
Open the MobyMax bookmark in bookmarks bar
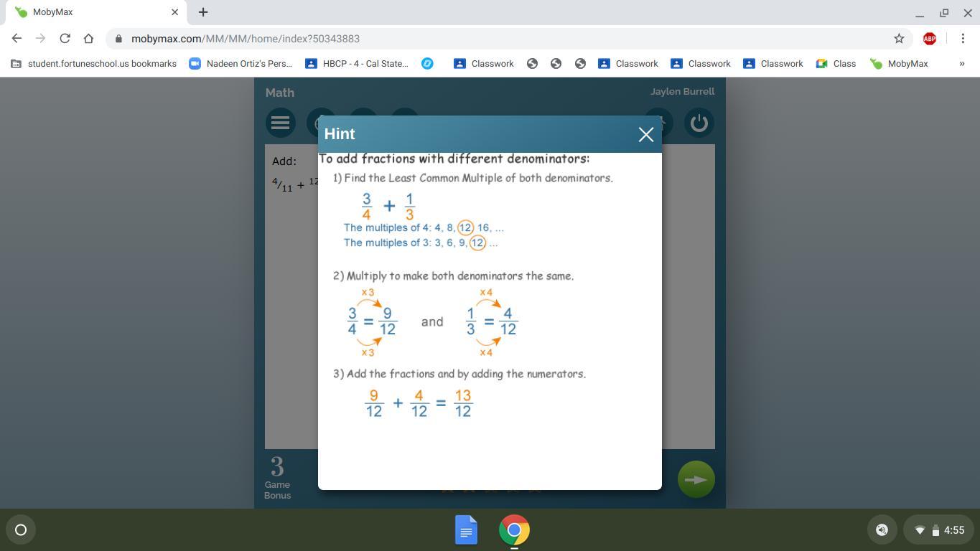click(899, 64)
